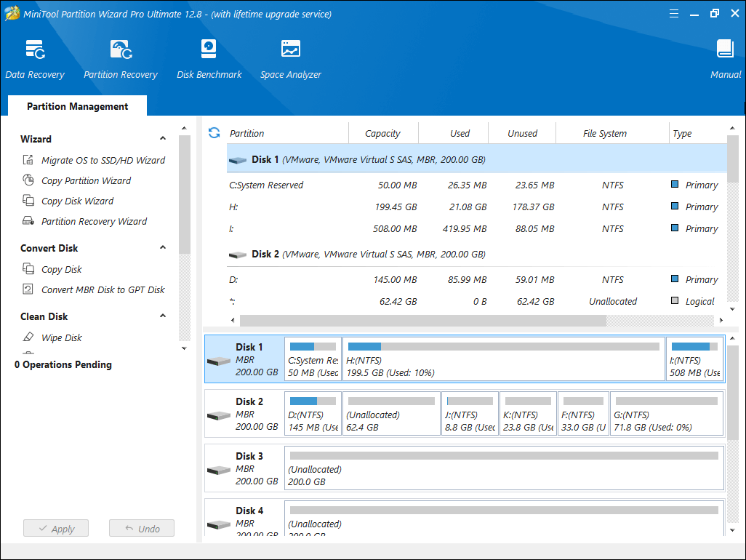Select the F:(NTFS) 33.0 GB block

coord(583,414)
